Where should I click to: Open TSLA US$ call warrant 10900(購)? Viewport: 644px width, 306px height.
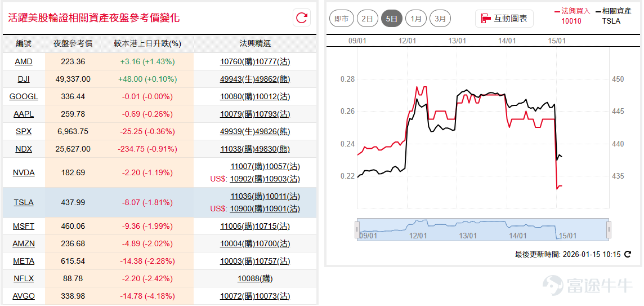click(247, 209)
